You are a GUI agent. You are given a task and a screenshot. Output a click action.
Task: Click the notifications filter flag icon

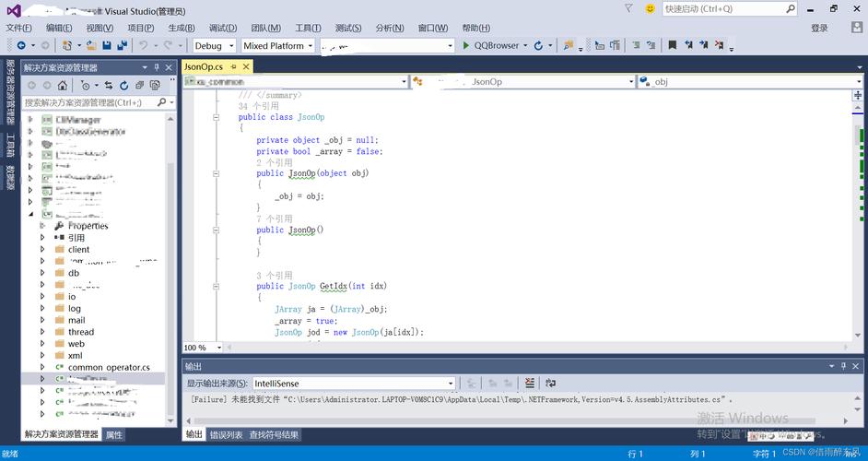(628, 8)
